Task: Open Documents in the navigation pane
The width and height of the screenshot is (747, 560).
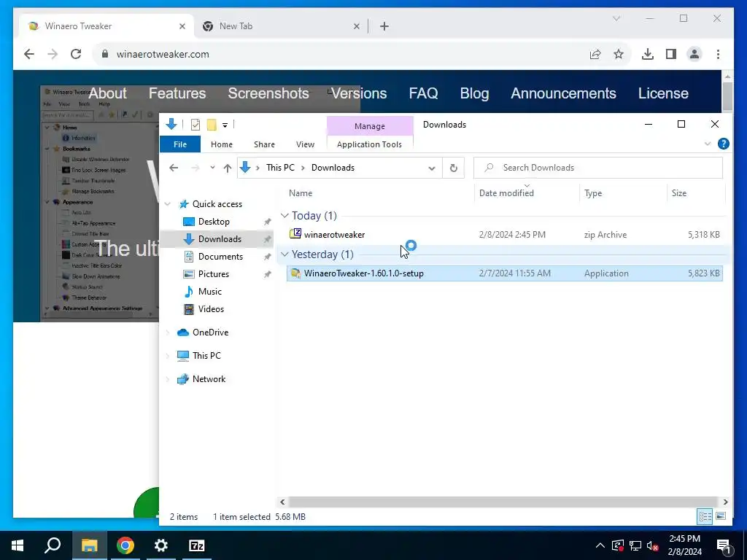Action: tap(220, 257)
